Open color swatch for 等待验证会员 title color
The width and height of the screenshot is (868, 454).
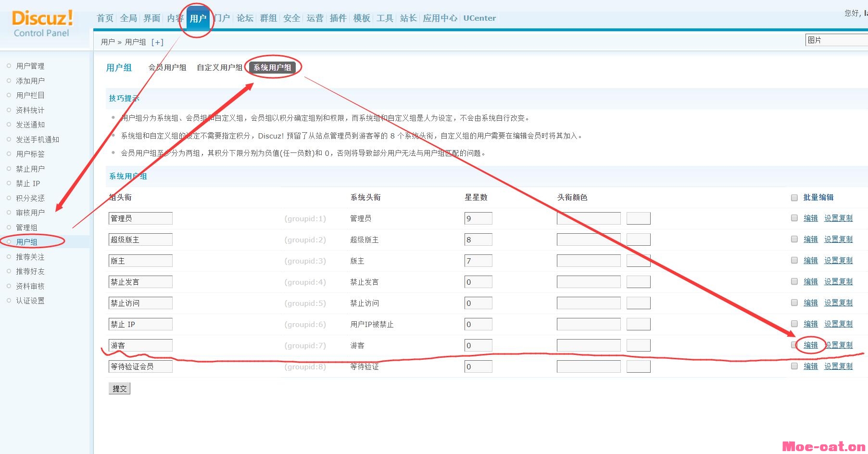pyautogui.click(x=639, y=366)
